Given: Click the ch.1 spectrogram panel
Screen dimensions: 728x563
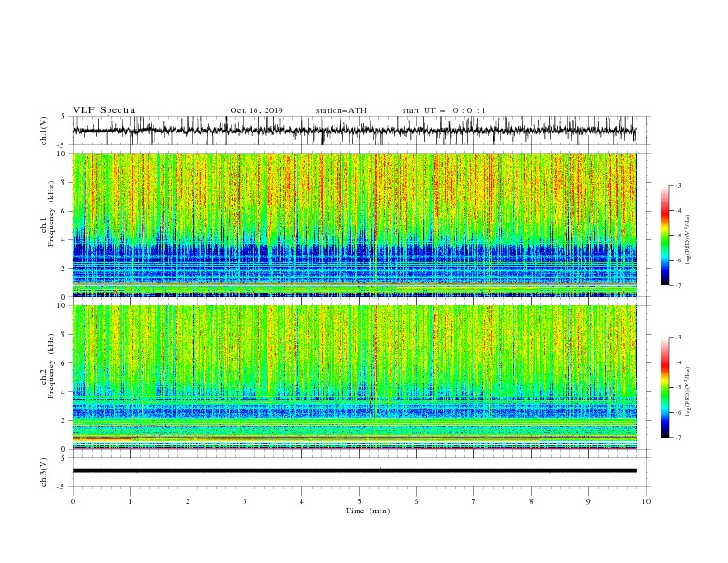Looking at the screenshot, I should [354, 224].
